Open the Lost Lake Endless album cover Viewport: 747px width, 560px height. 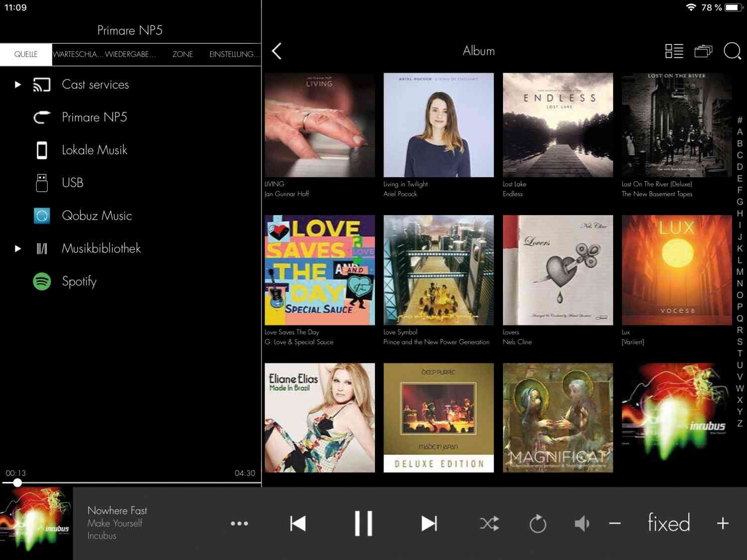pos(558,125)
